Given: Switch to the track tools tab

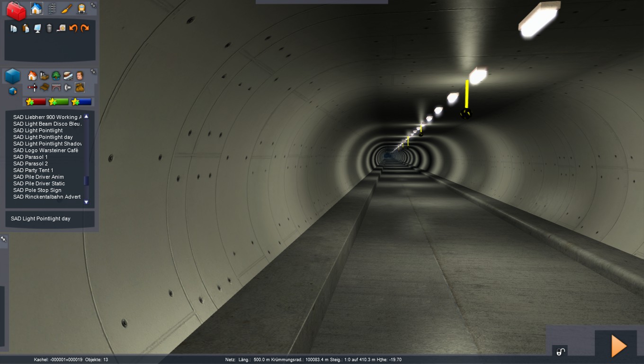Looking at the screenshot, I should coord(52,9).
